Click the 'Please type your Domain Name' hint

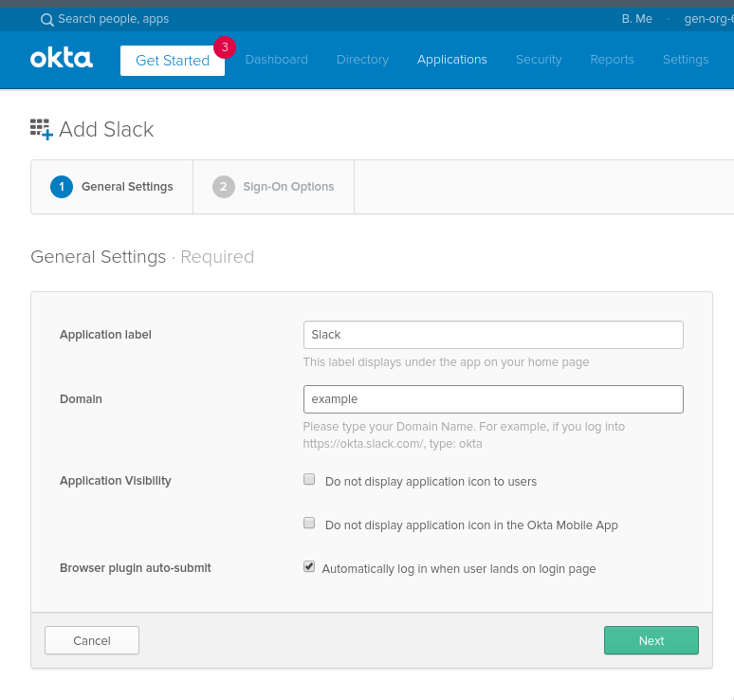[464, 435]
